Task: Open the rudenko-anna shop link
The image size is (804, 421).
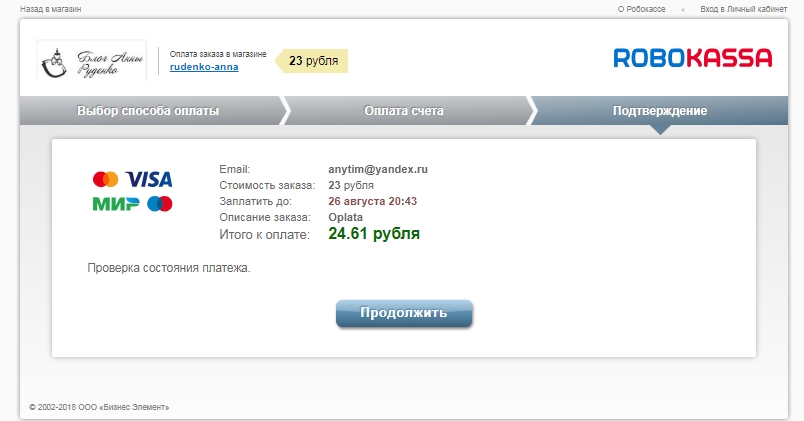Action: tap(204, 67)
